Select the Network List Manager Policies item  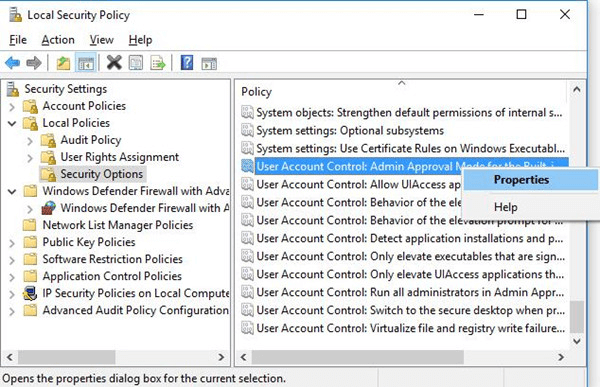click(117, 225)
